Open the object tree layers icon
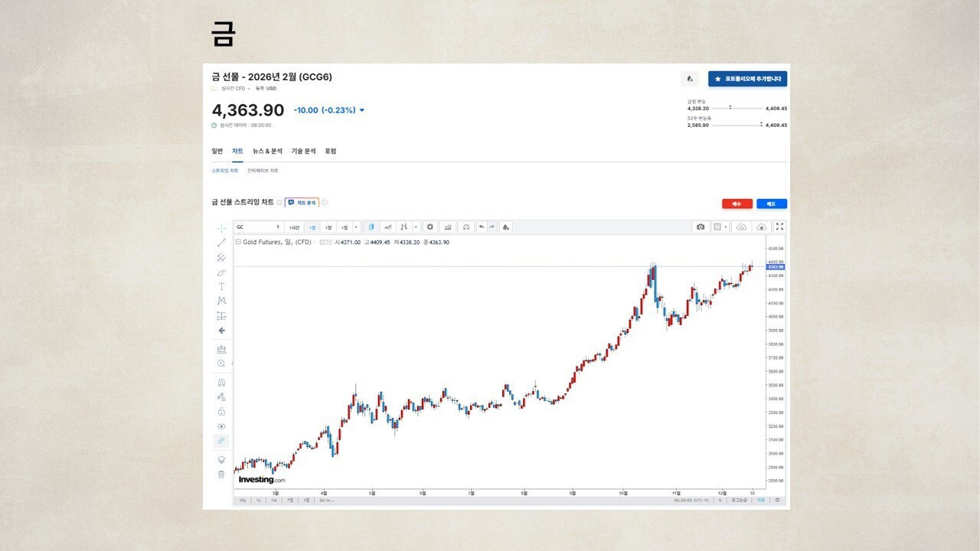This screenshot has width=980, height=551. (x=221, y=459)
